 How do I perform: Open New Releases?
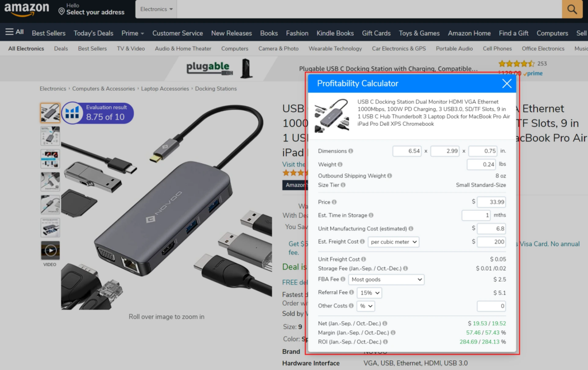tap(231, 33)
